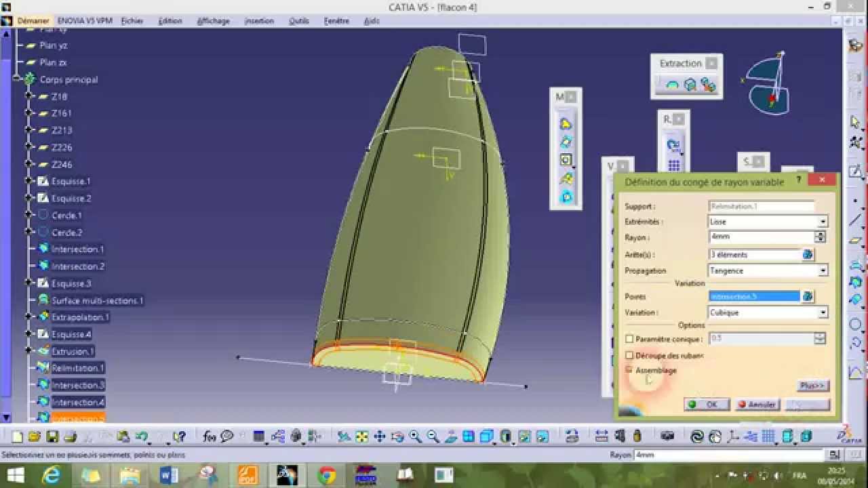Select the Pan view tool

click(380, 437)
